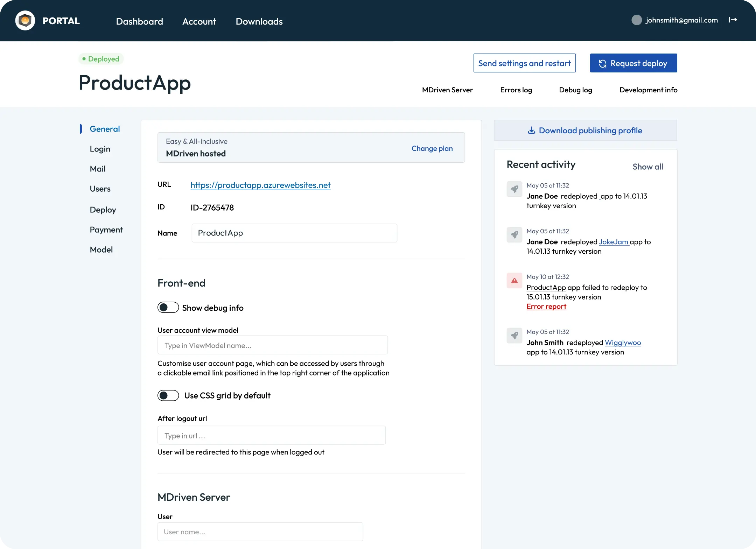The width and height of the screenshot is (756, 549).
Task: Switch to MDriven Server tab
Action: coord(447,90)
